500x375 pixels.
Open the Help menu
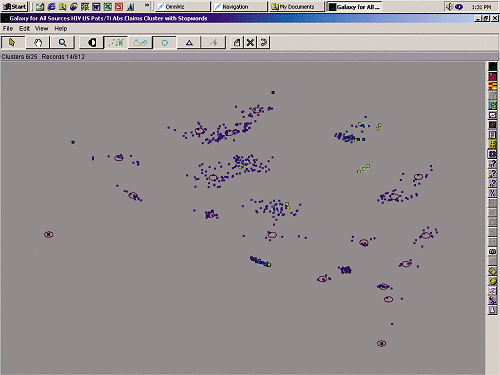(x=61, y=29)
